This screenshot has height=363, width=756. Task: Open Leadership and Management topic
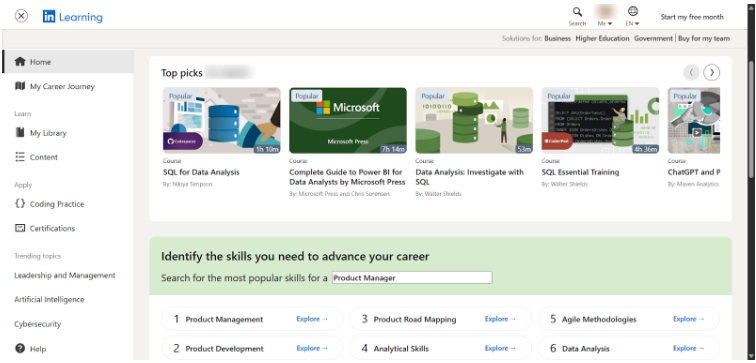[x=65, y=275]
